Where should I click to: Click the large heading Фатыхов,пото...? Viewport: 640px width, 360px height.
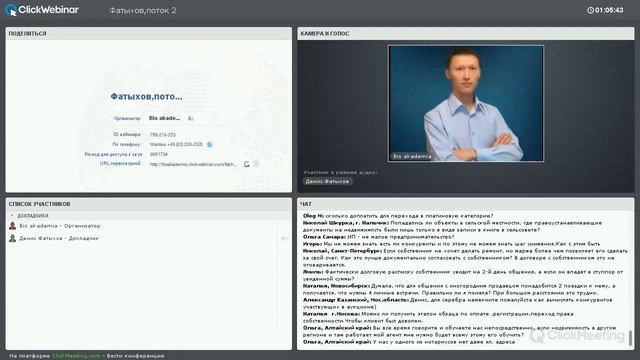click(147, 97)
